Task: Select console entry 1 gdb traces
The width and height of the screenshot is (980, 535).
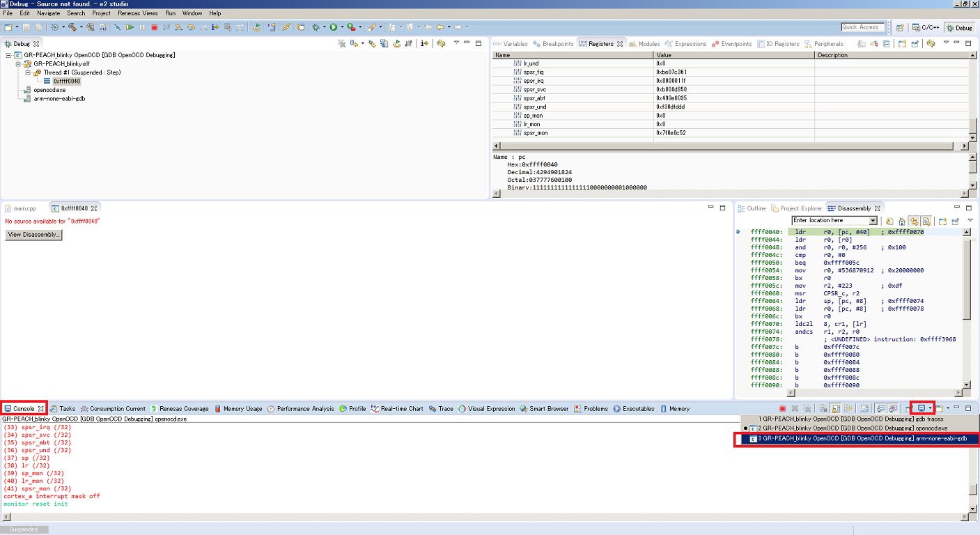Action: pyautogui.click(x=861, y=419)
